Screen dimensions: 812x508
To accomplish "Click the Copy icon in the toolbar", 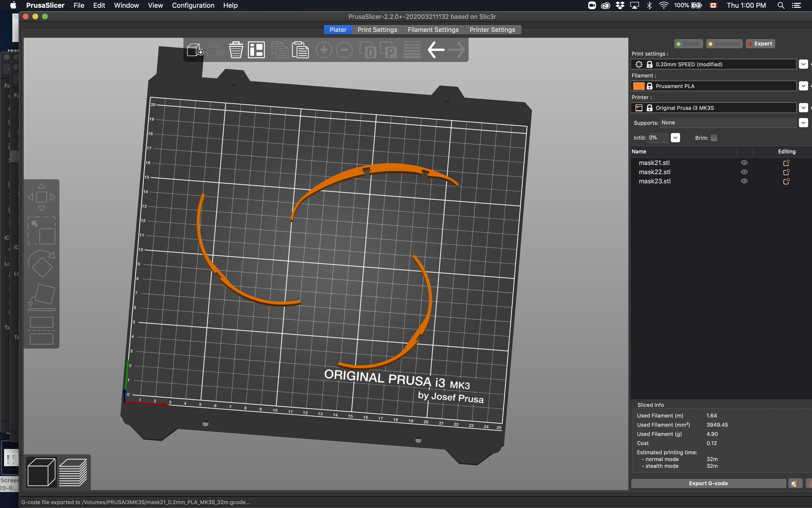I will (x=280, y=50).
